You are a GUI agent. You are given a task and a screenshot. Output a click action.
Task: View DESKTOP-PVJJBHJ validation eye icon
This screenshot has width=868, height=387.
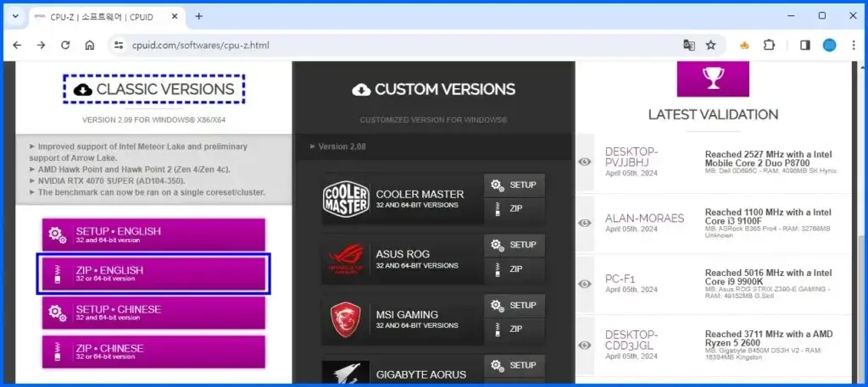tap(585, 162)
